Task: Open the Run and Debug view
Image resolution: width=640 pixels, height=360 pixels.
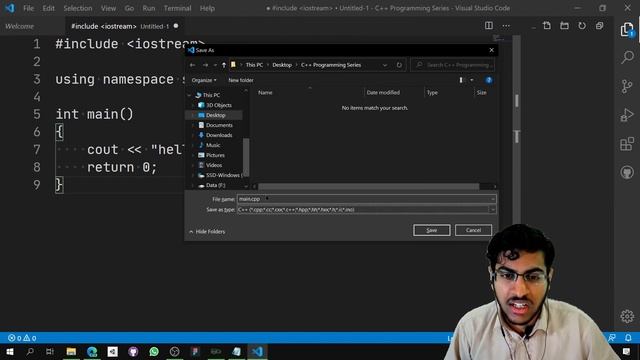Action: [627, 115]
